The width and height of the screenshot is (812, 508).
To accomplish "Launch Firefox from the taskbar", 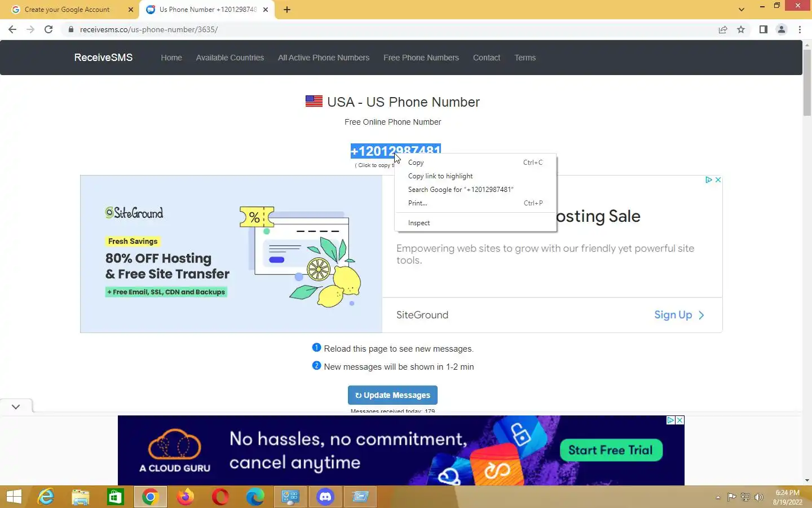I will click(185, 497).
